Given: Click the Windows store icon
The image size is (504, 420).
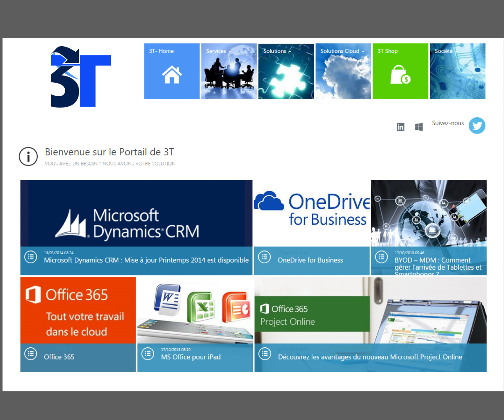Looking at the screenshot, I should (x=419, y=127).
